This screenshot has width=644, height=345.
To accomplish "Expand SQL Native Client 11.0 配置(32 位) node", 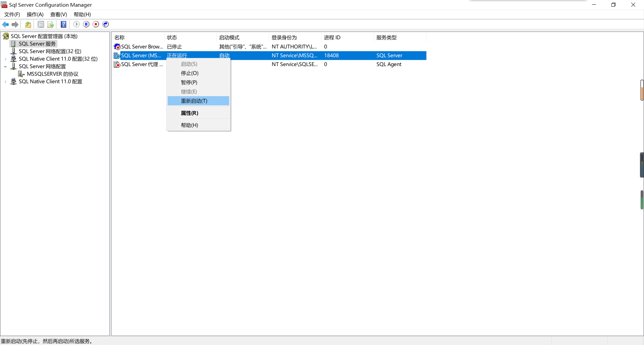I will (x=5, y=59).
